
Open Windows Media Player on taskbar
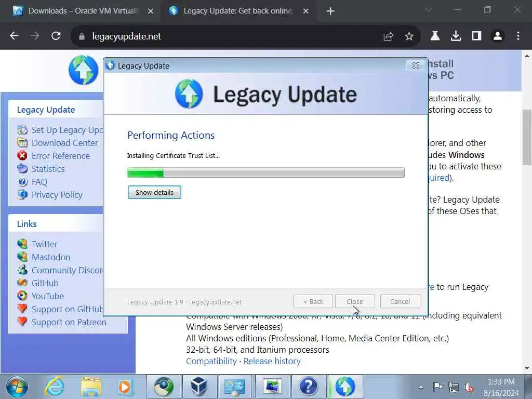pos(125,387)
